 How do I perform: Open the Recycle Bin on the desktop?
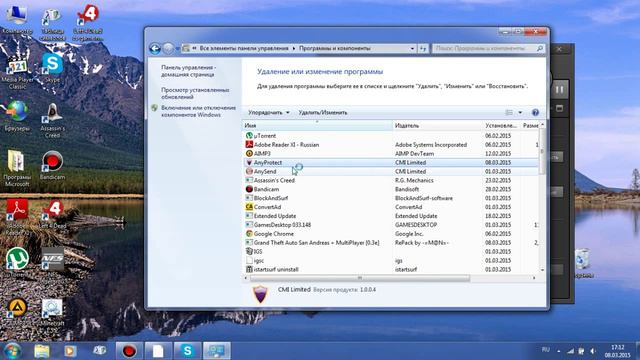(x=583, y=263)
